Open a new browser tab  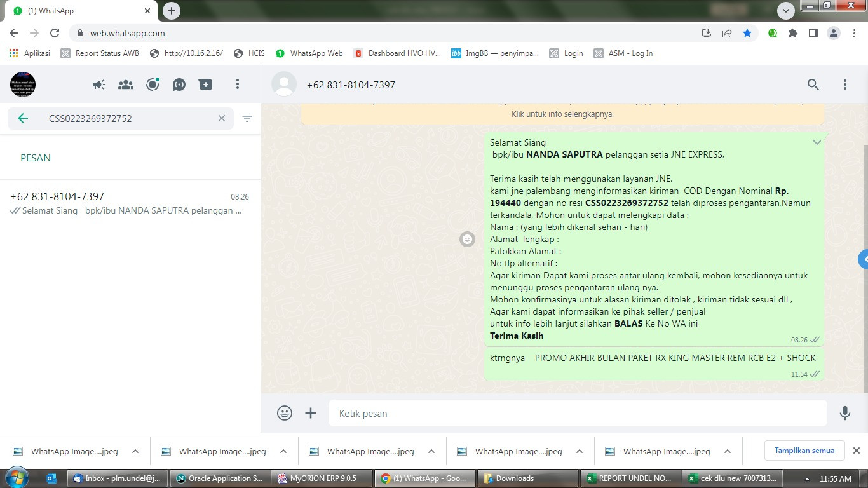171,10
